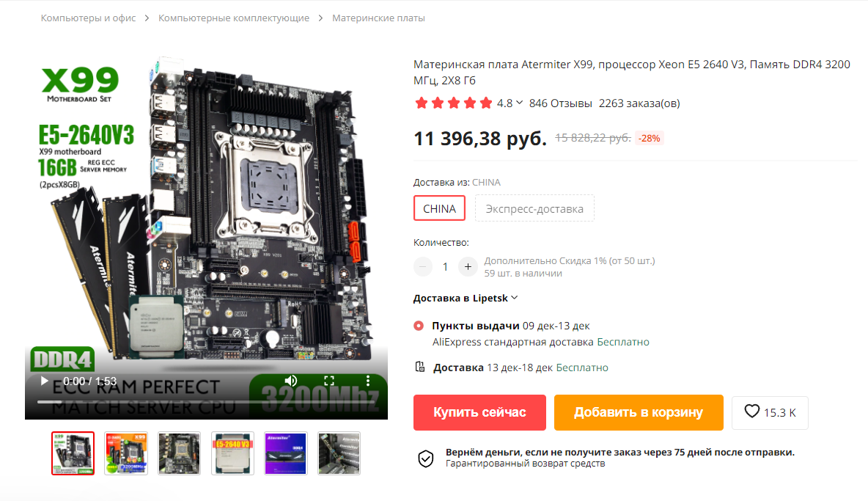Open Компьютерные комплектующие breadcrumb
Screen dimensions: 868x501
(x=234, y=18)
